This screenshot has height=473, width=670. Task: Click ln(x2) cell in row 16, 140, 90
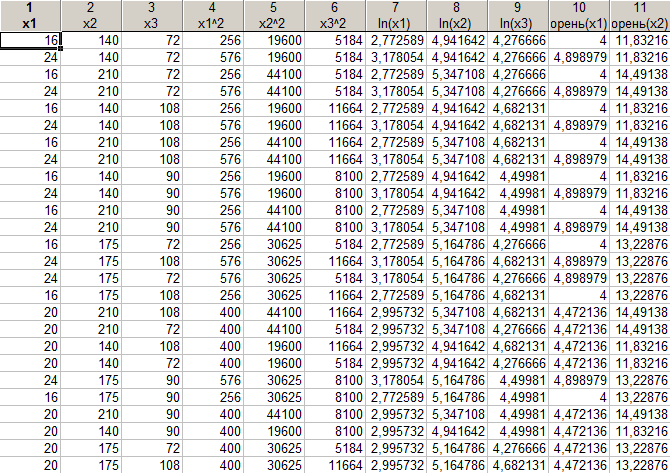point(457,176)
